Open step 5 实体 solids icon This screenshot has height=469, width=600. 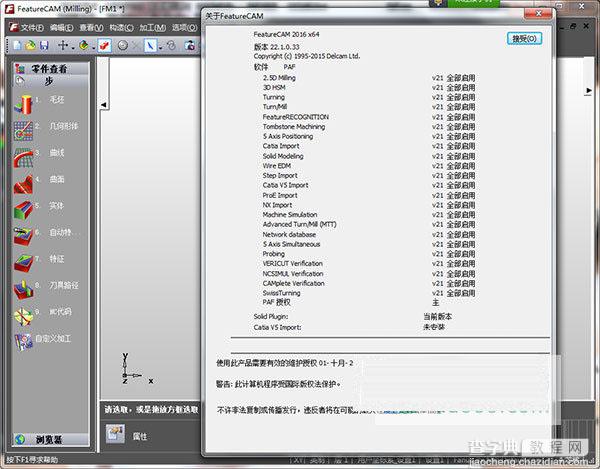coord(23,210)
